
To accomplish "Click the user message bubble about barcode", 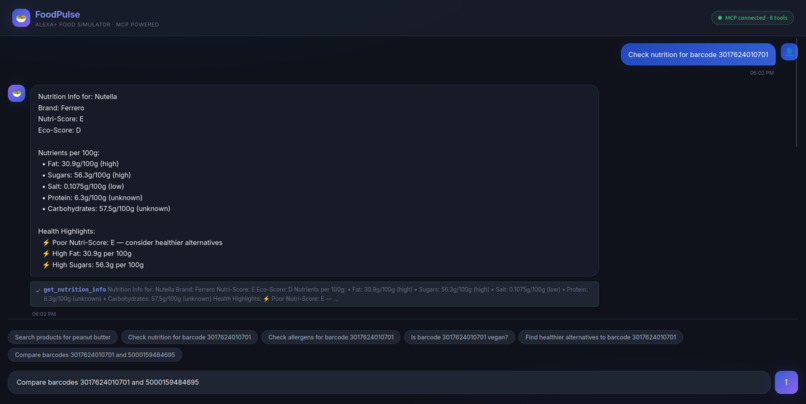I will [x=698, y=54].
